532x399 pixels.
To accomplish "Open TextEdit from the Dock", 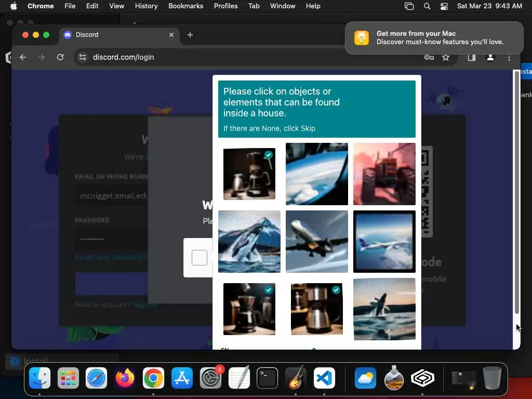I will coord(239,378).
